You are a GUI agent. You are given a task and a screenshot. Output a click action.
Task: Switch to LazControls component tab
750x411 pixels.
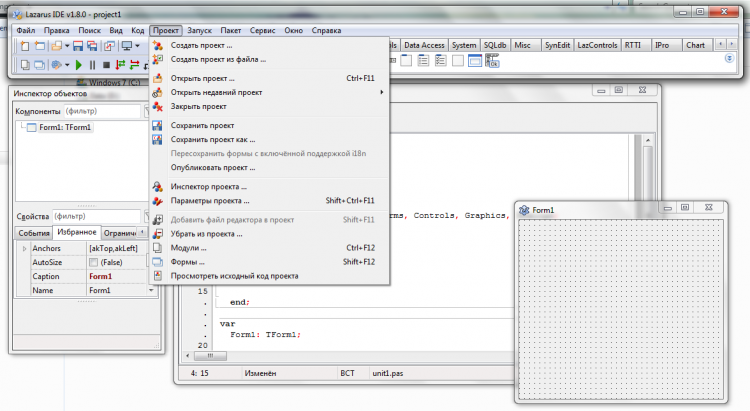[x=597, y=45]
